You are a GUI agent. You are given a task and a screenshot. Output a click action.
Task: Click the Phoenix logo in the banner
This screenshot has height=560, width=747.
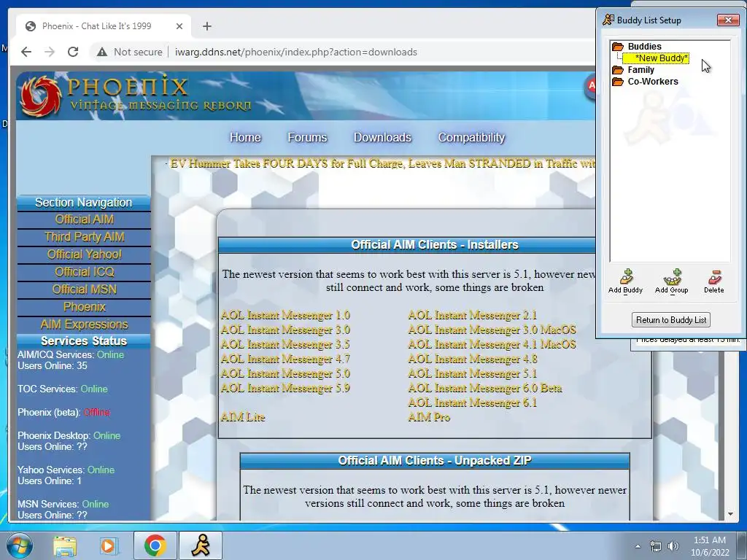(41, 96)
